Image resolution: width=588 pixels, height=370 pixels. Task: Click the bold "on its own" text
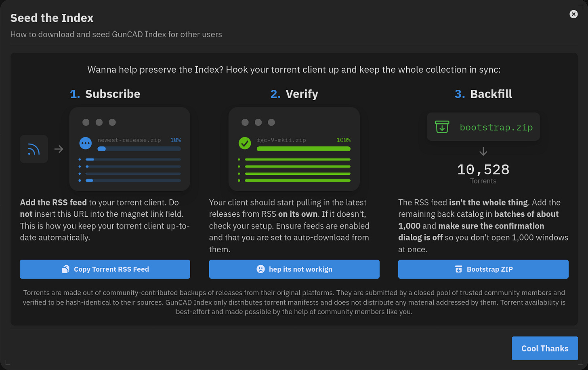298,214
